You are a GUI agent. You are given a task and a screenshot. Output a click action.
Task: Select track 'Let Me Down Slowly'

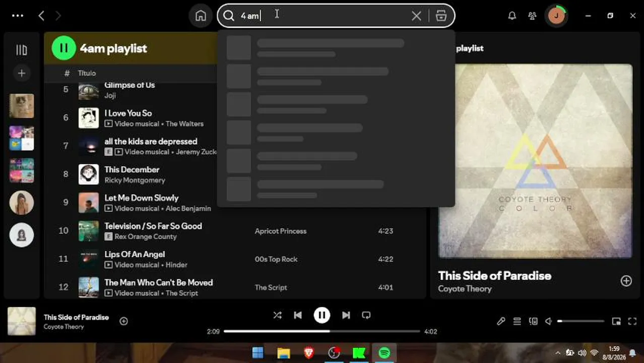pyautogui.click(x=141, y=198)
